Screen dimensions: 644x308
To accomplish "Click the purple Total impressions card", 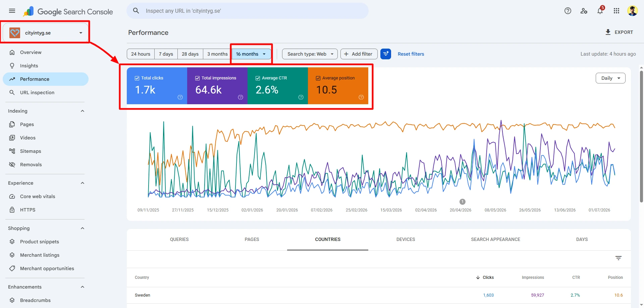I will [217, 86].
